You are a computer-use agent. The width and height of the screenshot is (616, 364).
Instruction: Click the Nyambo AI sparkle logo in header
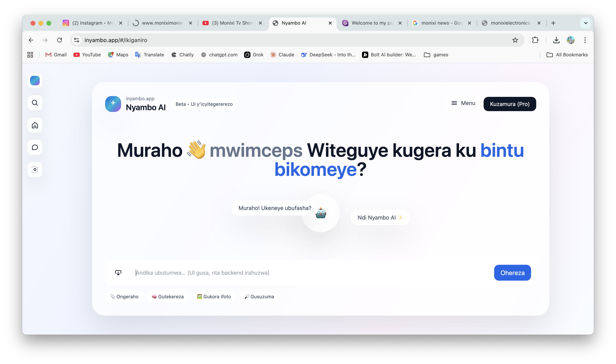113,104
